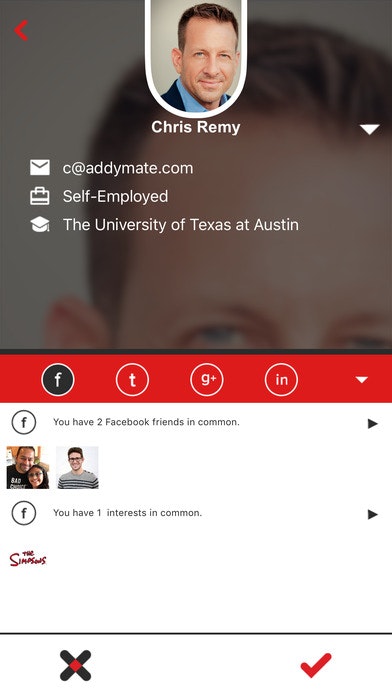Go back with the red chevron arrow

click(x=21, y=30)
